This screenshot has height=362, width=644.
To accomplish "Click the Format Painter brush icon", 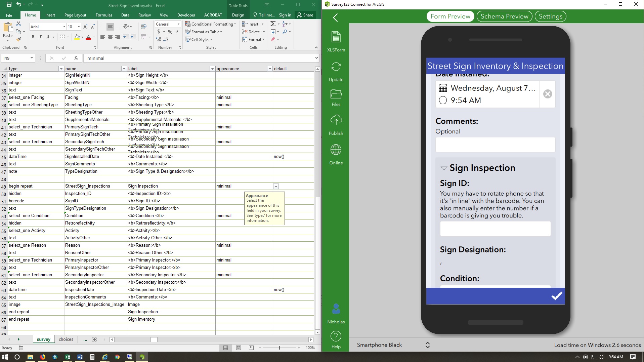I will pyautogui.click(x=18, y=39).
